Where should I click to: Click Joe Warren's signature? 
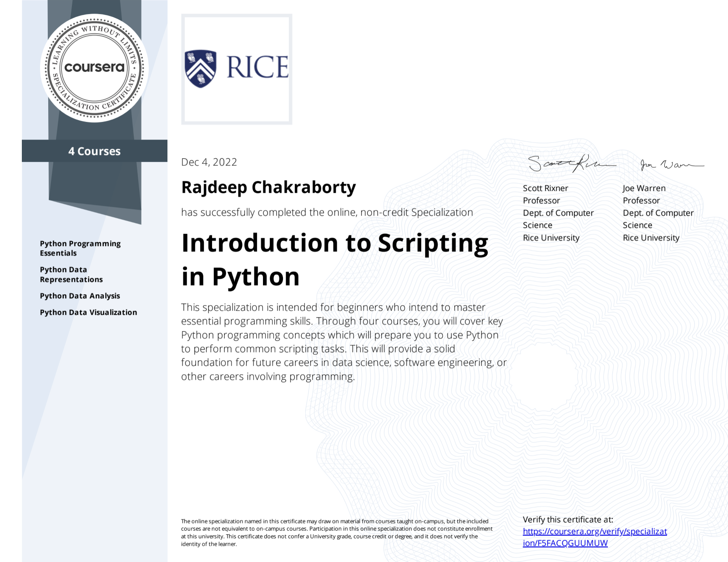tap(671, 164)
